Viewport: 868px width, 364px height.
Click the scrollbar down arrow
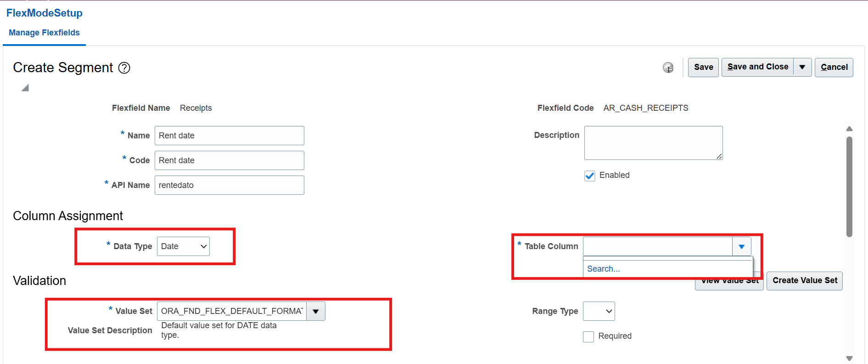pos(850,358)
